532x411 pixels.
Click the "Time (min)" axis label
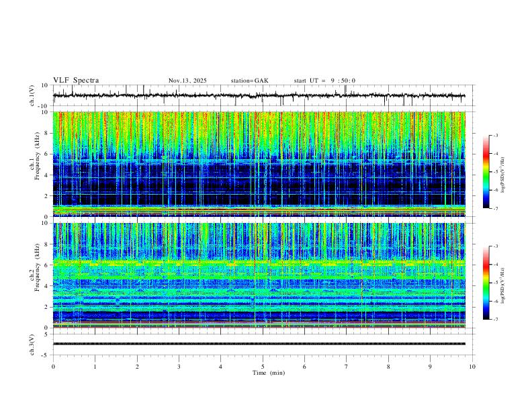[x=269, y=373]
